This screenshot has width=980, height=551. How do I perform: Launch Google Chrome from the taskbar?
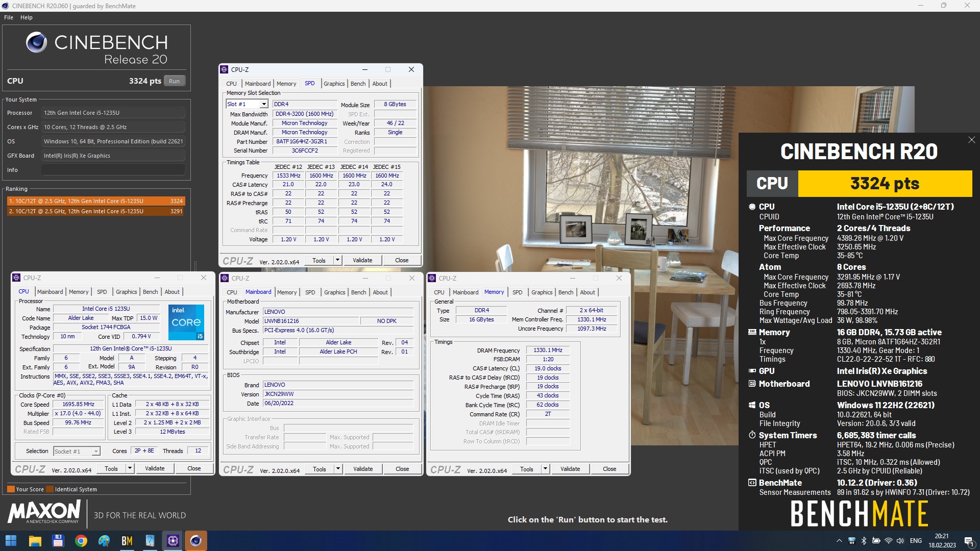[x=81, y=541]
